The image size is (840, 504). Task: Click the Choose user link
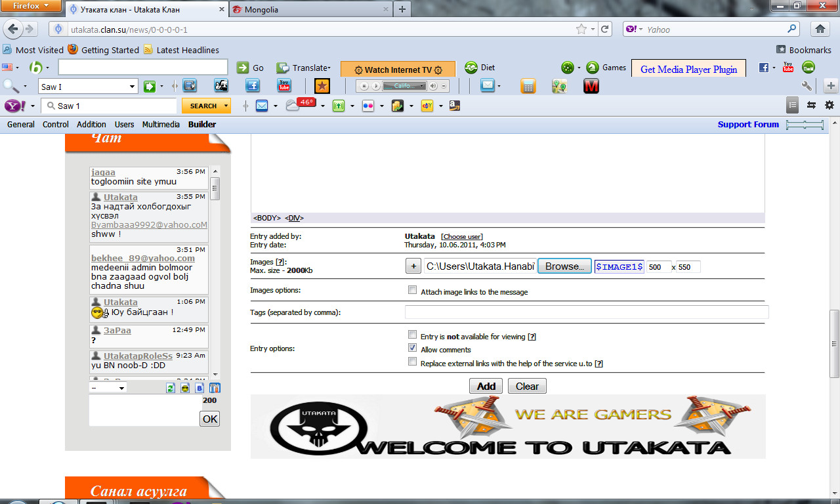point(463,236)
